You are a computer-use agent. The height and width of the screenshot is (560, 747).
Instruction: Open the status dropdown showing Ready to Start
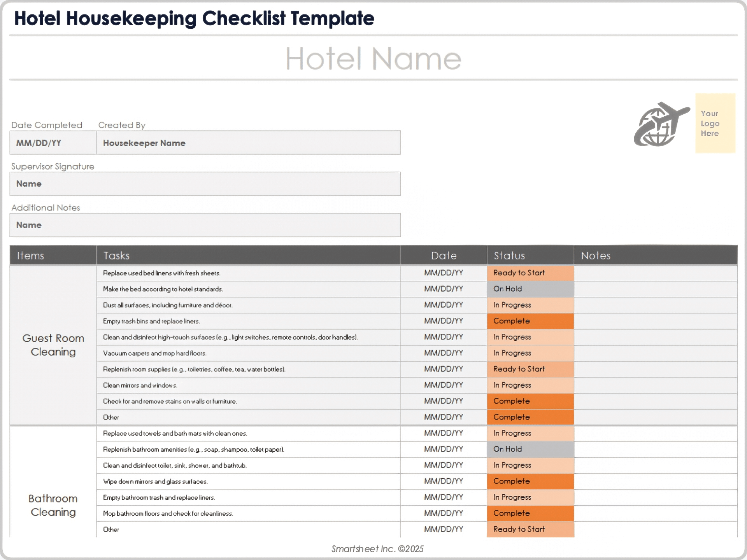tap(530, 273)
